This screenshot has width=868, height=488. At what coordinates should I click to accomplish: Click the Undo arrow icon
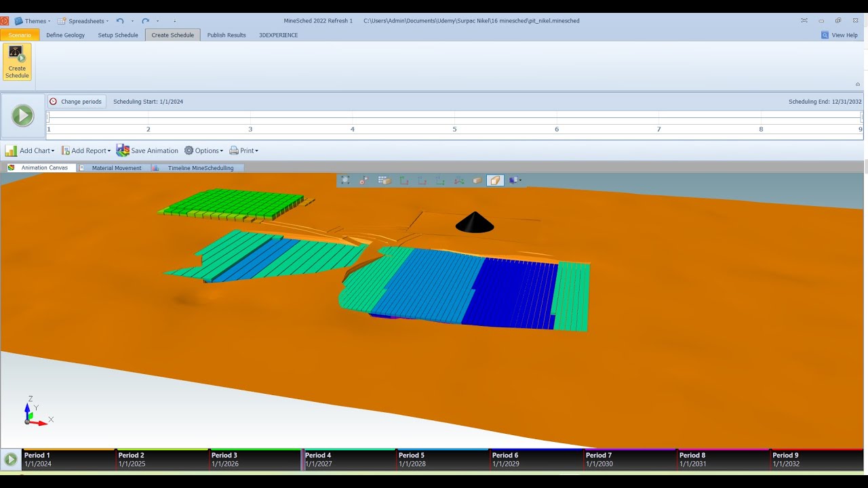120,21
